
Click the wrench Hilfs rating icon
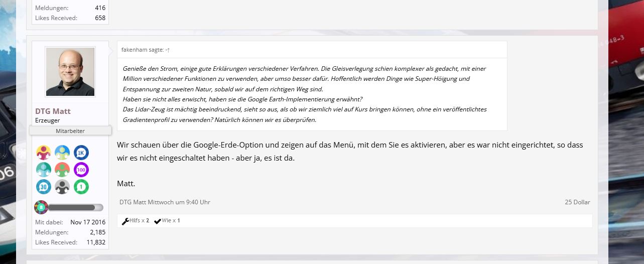click(x=125, y=221)
